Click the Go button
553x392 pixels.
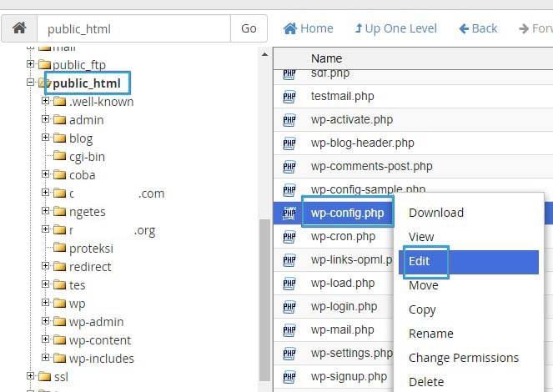249,28
